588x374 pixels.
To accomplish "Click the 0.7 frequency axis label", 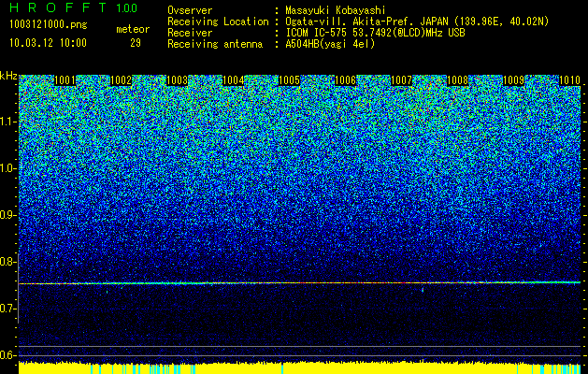I will tap(7, 309).
